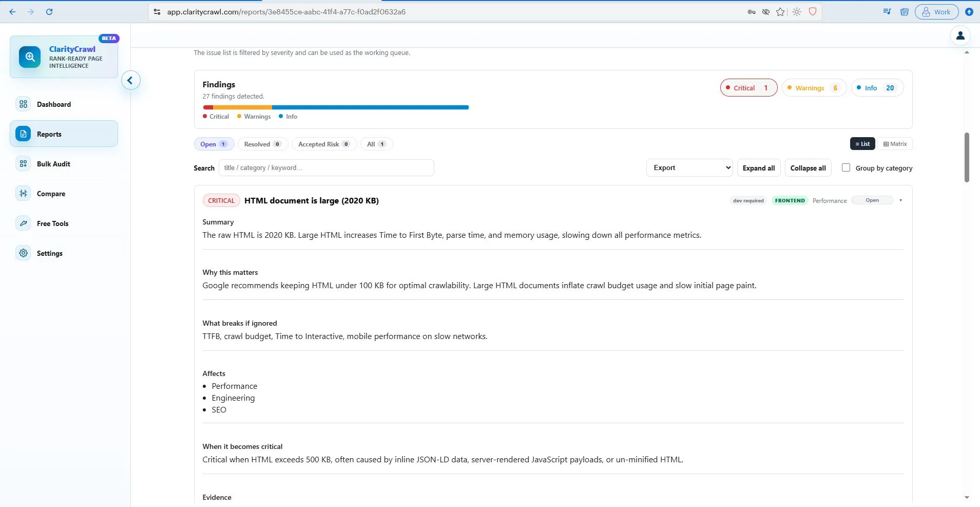Enable the Group by category checkbox

[846, 167]
